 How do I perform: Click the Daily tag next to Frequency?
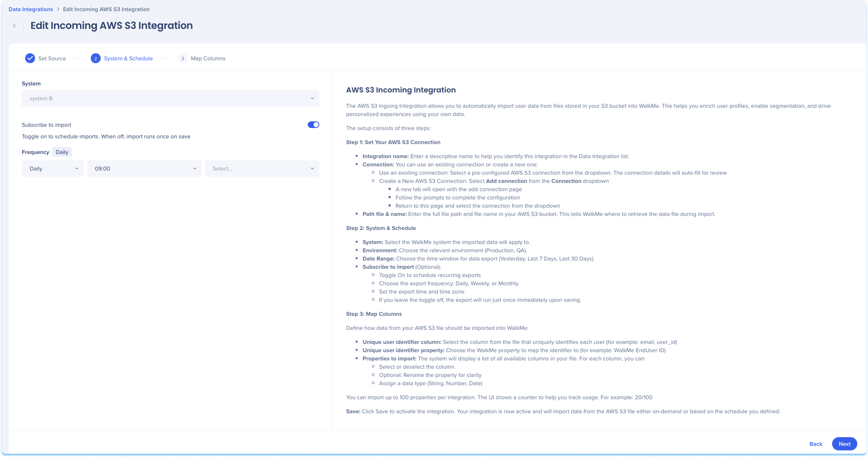coord(62,152)
